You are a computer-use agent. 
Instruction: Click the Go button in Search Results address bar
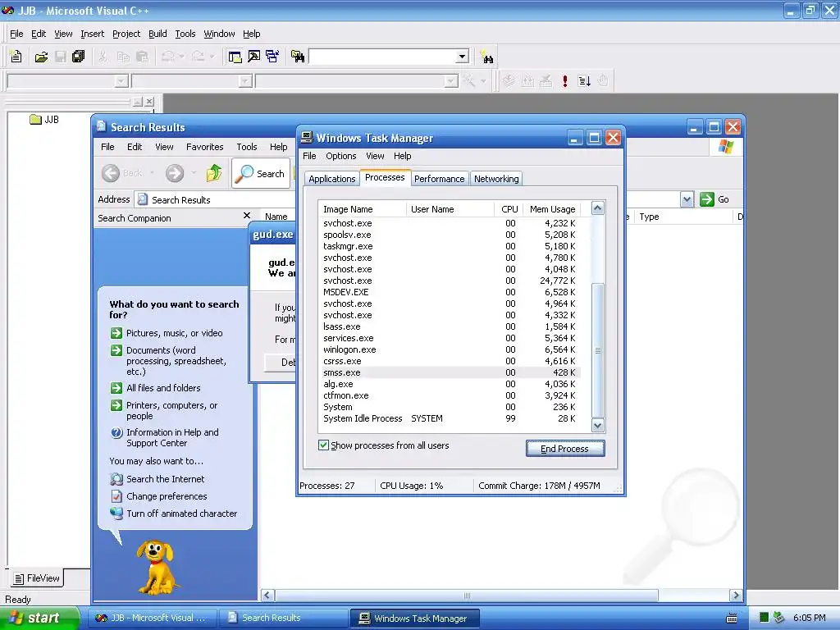(x=714, y=199)
